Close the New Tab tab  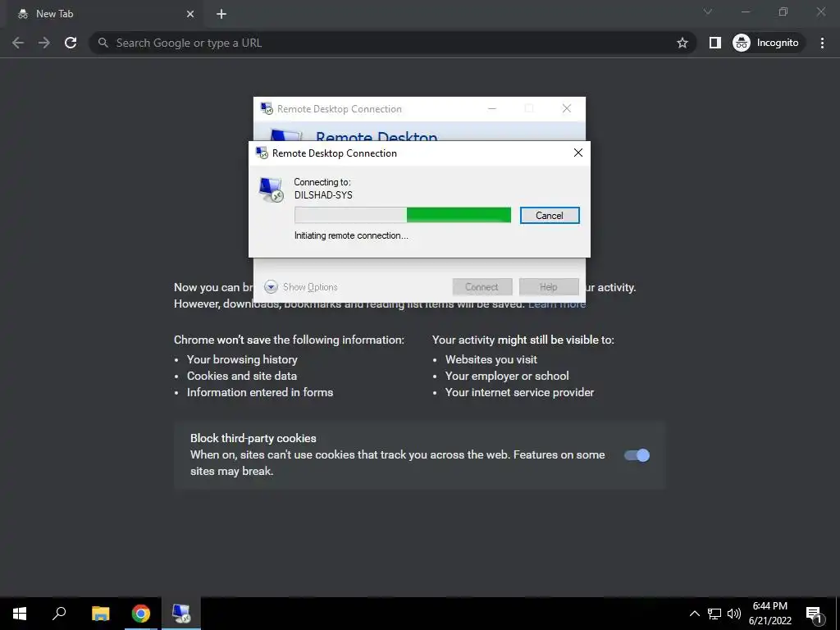coord(190,14)
